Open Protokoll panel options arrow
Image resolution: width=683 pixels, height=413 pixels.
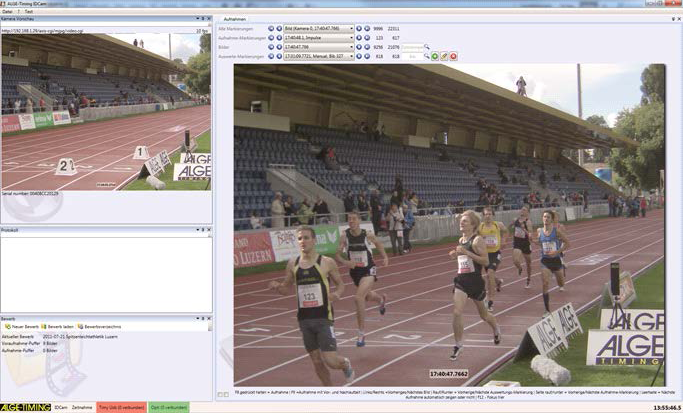click(x=197, y=230)
